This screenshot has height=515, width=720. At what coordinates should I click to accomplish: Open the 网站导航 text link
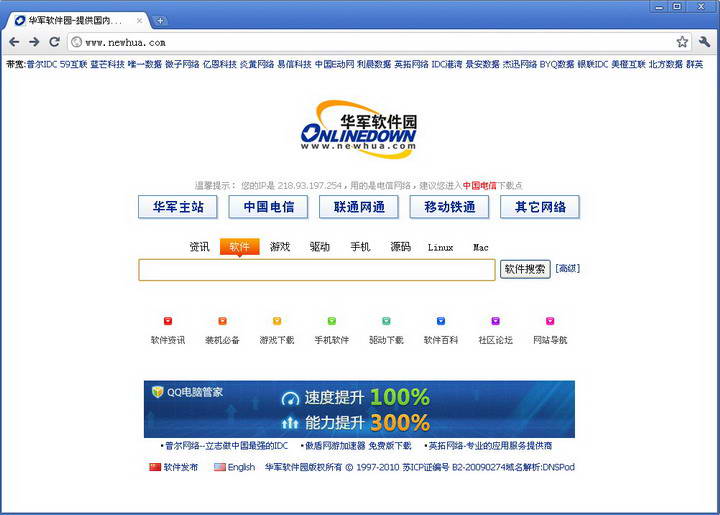[550, 340]
